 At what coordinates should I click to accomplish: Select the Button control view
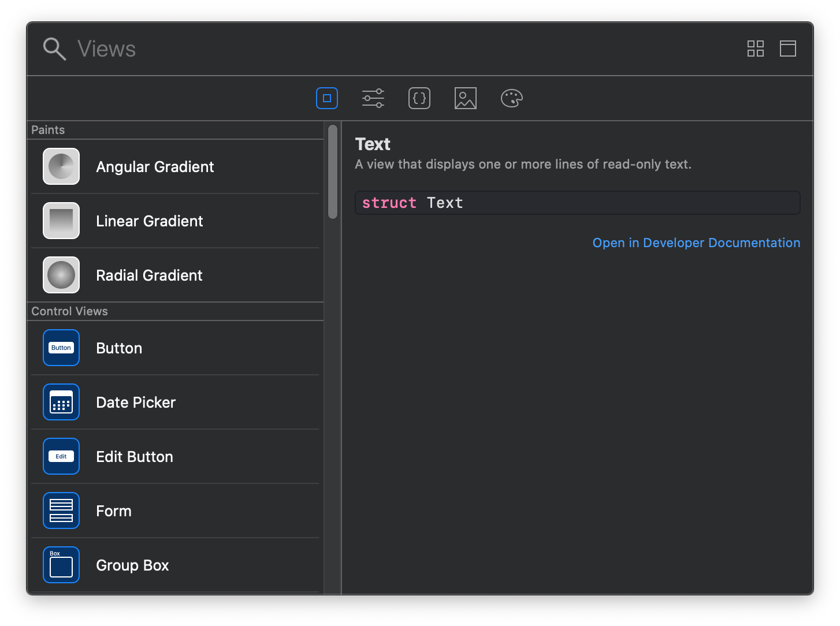[x=119, y=348]
